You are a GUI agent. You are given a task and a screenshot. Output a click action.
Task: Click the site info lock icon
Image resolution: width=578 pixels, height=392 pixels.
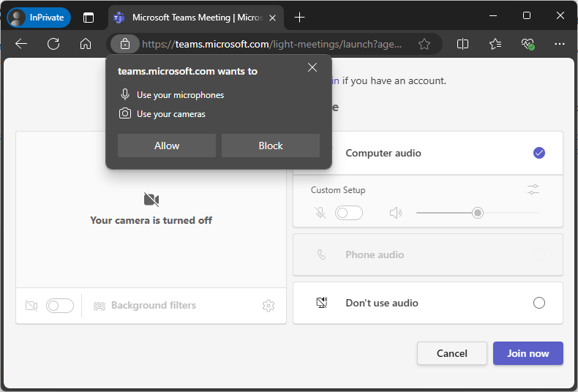click(125, 44)
